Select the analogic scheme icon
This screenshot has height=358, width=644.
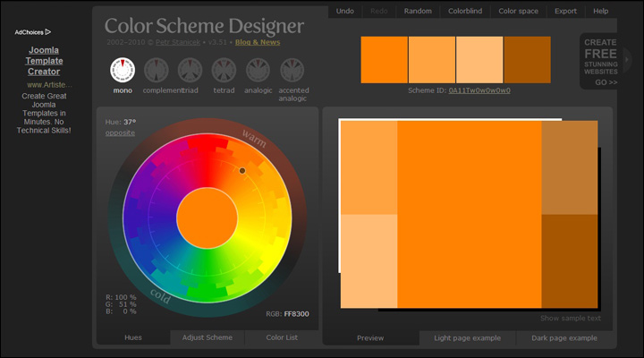click(258, 70)
